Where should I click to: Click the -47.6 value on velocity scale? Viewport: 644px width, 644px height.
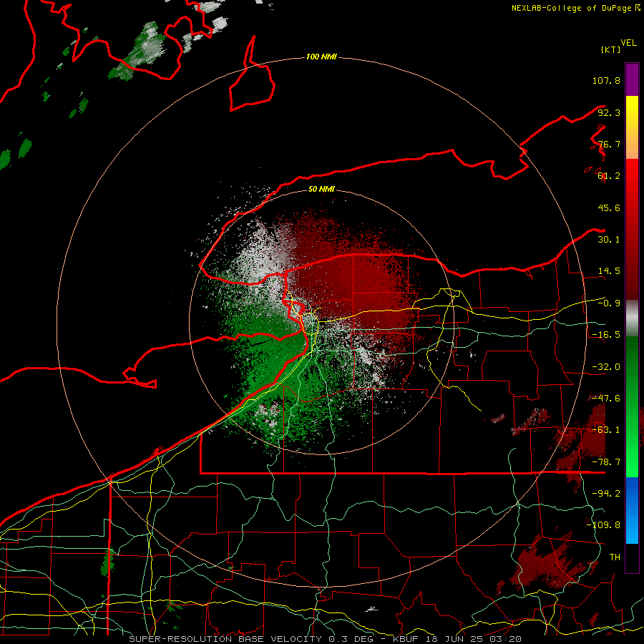point(606,399)
